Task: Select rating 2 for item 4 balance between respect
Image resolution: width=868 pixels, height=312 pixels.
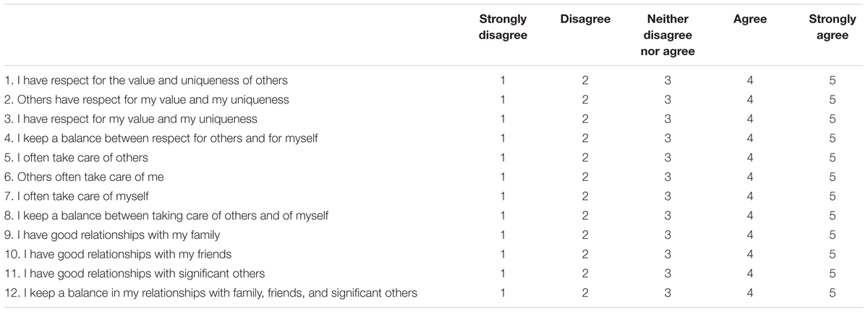Action: coord(584,138)
